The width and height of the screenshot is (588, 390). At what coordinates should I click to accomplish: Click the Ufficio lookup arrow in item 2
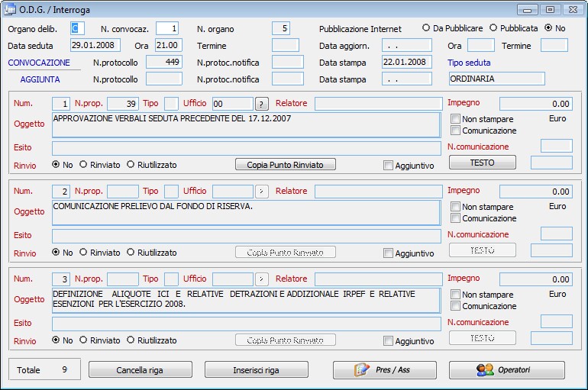pyautogui.click(x=262, y=192)
